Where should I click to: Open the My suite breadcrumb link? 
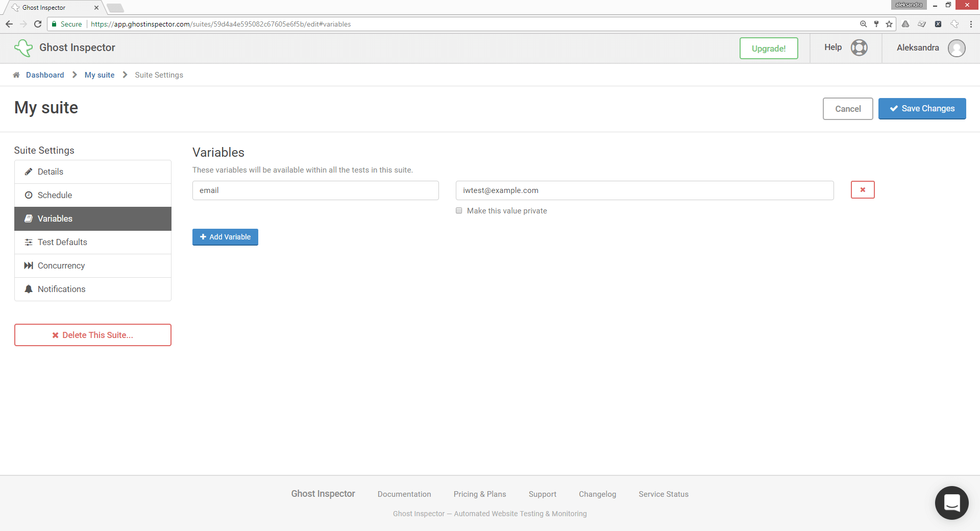[100, 75]
